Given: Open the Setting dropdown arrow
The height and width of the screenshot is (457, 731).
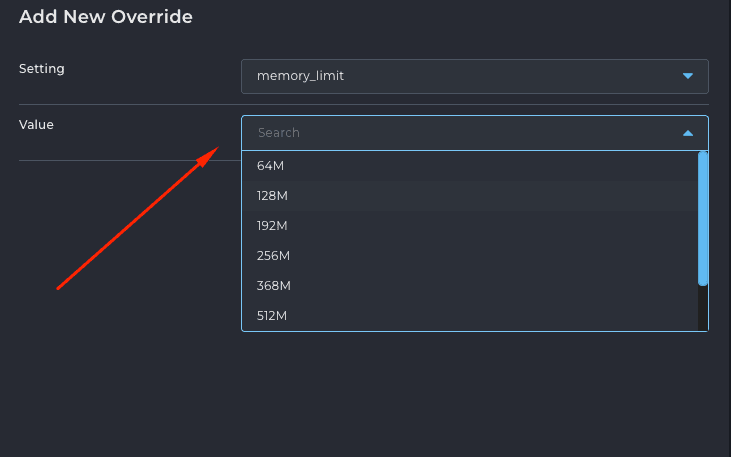Looking at the screenshot, I should click(688, 76).
